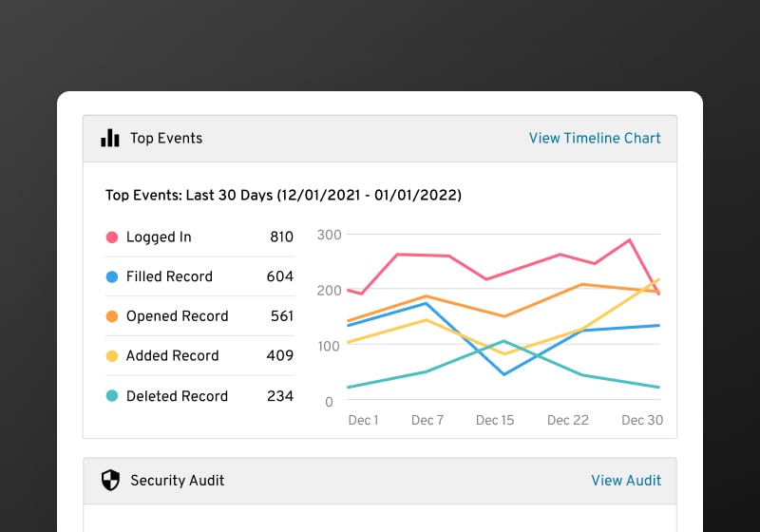Click the teal Deleted Record legend dot

click(x=112, y=396)
